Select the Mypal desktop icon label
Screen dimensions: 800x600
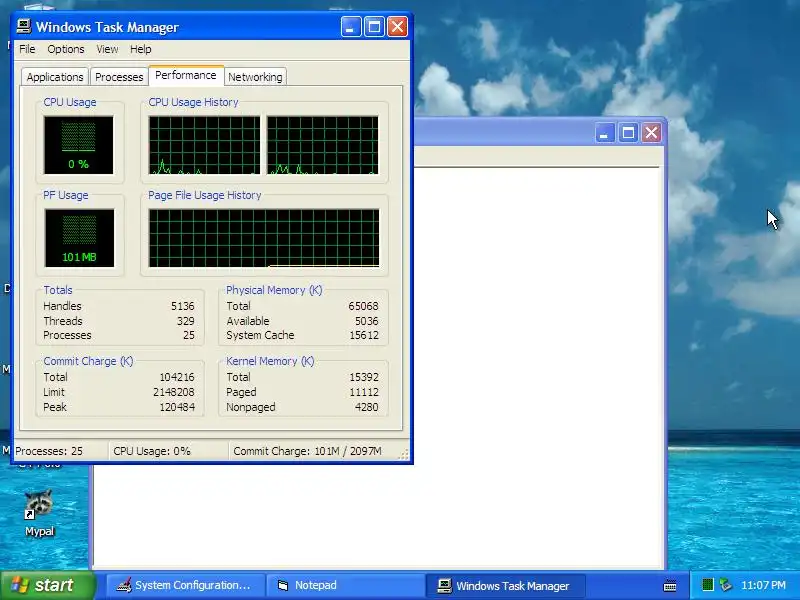point(39,531)
